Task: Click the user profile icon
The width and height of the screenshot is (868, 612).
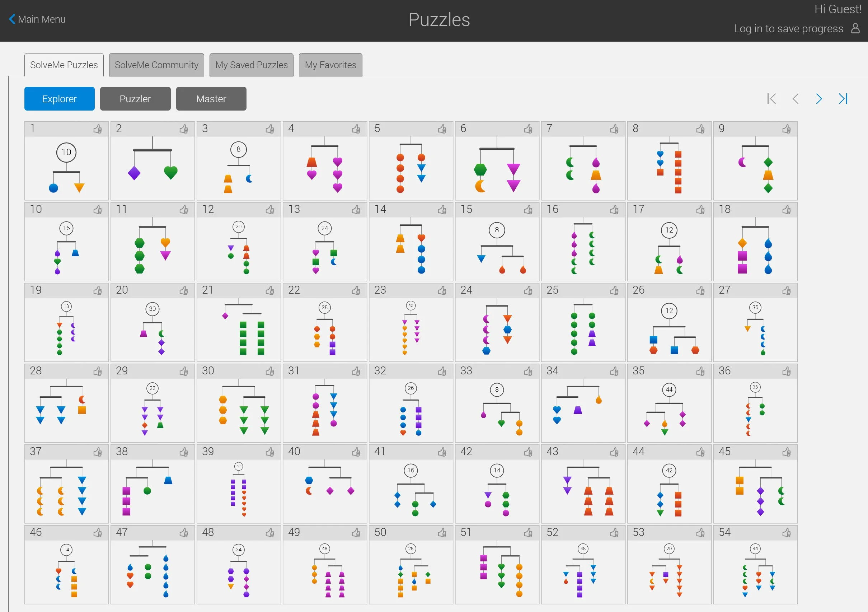Action: tap(855, 28)
